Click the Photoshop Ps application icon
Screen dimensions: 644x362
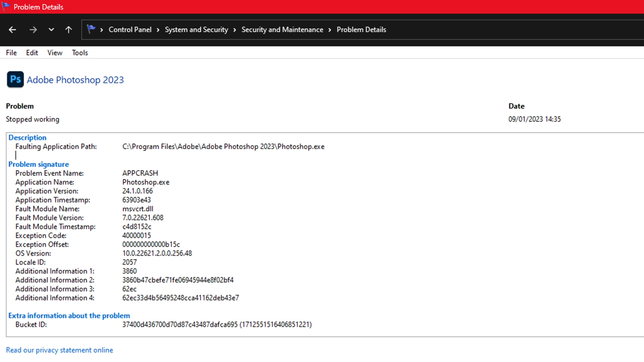(15, 79)
